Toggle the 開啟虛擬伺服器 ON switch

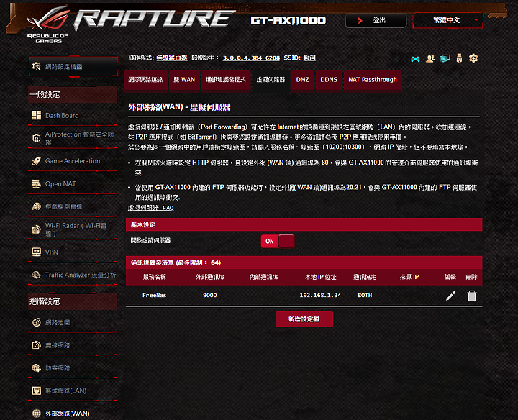278,241
